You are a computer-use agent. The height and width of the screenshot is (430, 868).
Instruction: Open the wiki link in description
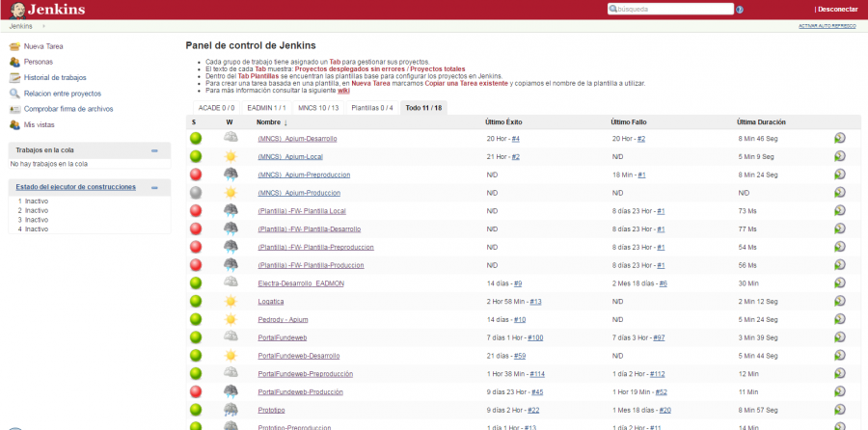tap(343, 91)
